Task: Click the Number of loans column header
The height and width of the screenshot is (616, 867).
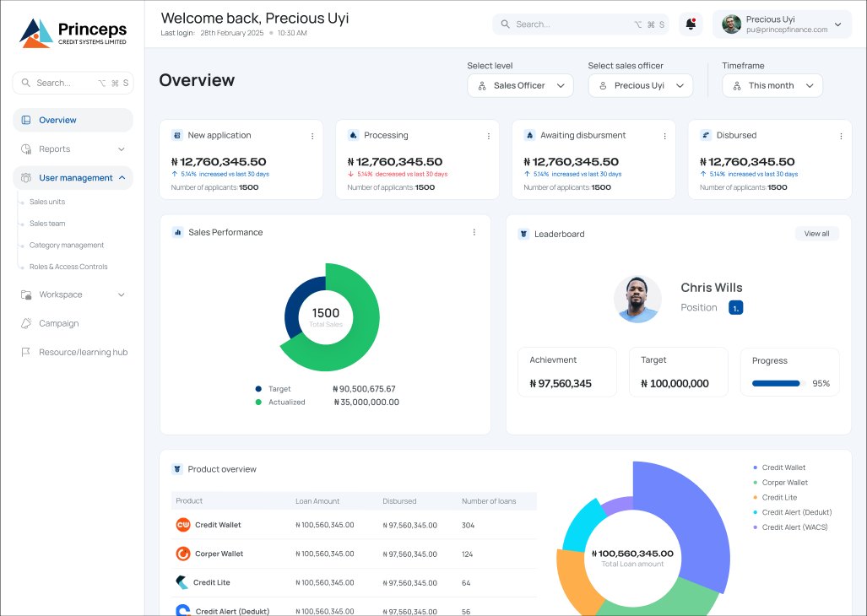Action: tap(489, 501)
